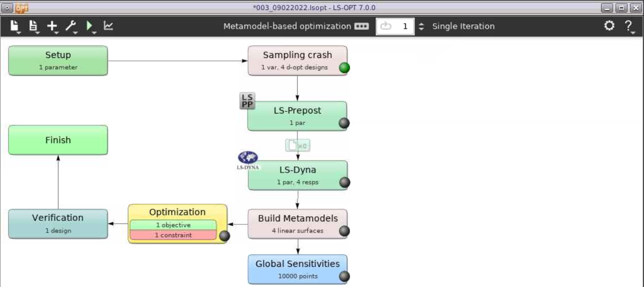Screen dimensions: 644x287
Task: Open the Build Metamodels box
Action: [298, 224]
